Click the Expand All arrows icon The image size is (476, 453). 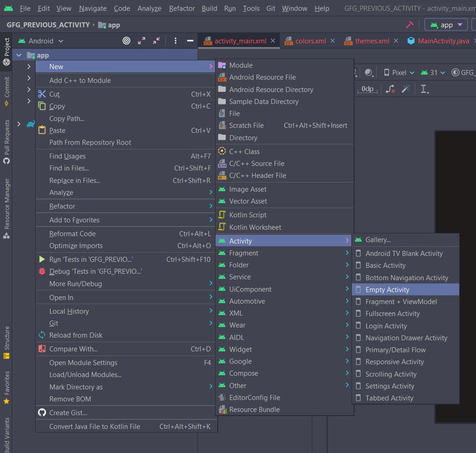(x=141, y=41)
